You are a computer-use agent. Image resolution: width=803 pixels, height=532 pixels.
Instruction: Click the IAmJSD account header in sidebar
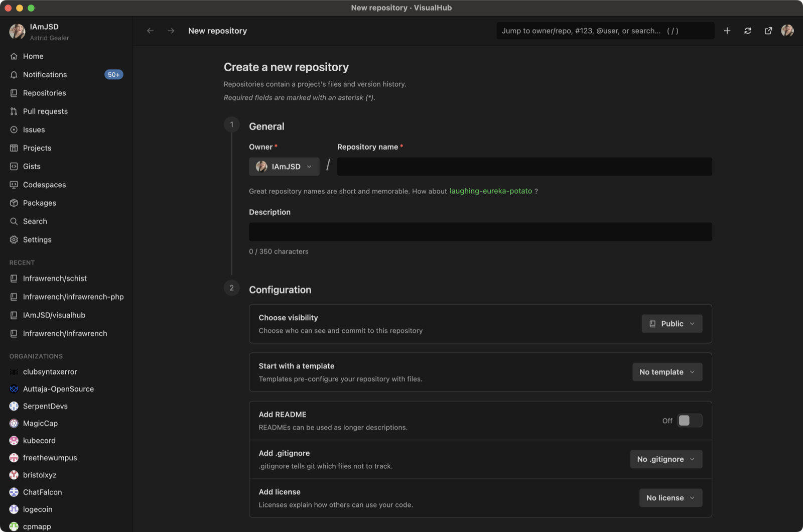tap(66, 32)
